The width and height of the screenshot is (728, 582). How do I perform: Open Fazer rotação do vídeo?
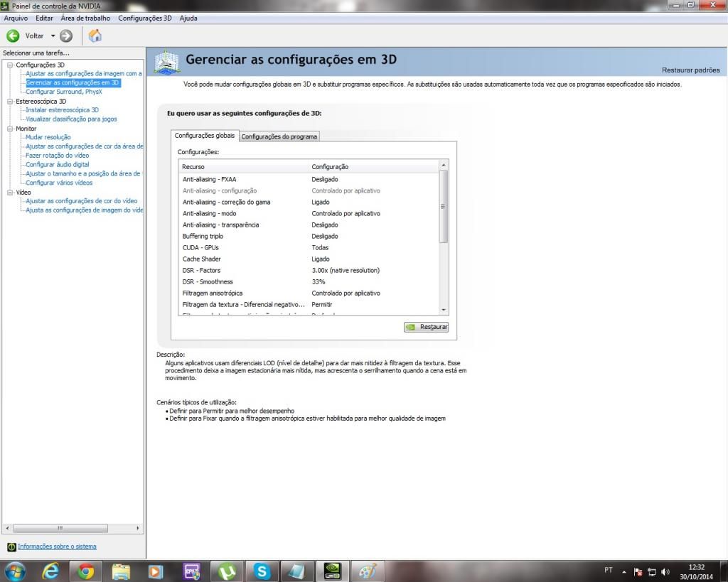[x=57, y=156]
